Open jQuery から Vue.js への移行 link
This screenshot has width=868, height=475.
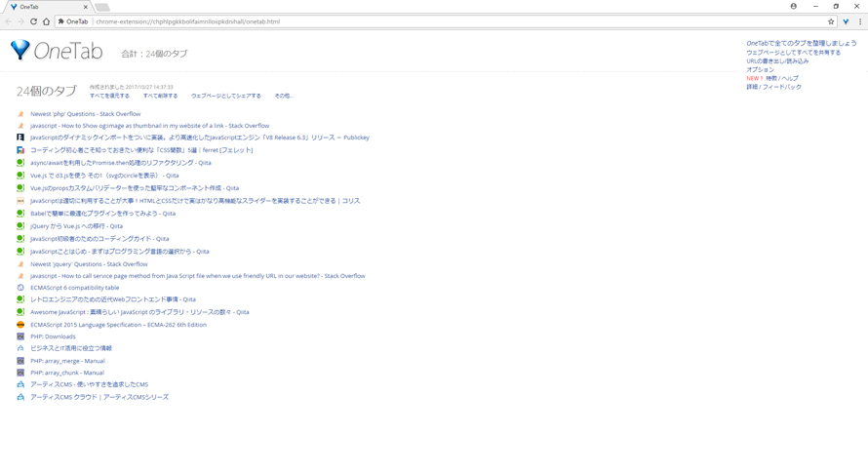click(x=76, y=226)
